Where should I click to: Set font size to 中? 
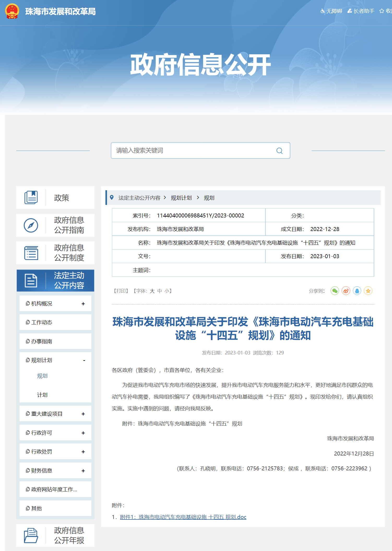pyautogui.click(x=159, y=291)
